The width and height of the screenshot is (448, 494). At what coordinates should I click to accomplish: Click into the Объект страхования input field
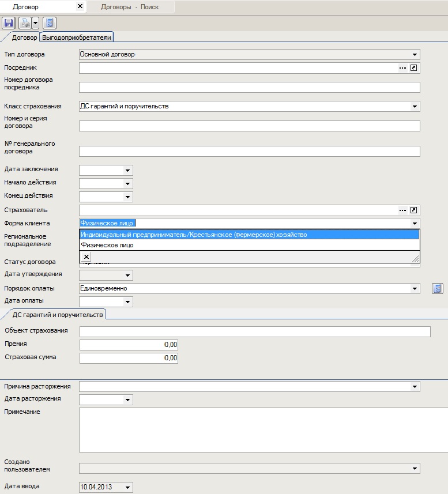(x=255, y=331)
